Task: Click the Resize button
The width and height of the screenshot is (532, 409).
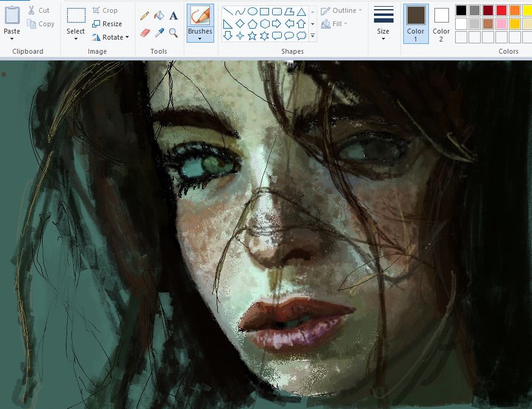Action: tap(107, 24)
